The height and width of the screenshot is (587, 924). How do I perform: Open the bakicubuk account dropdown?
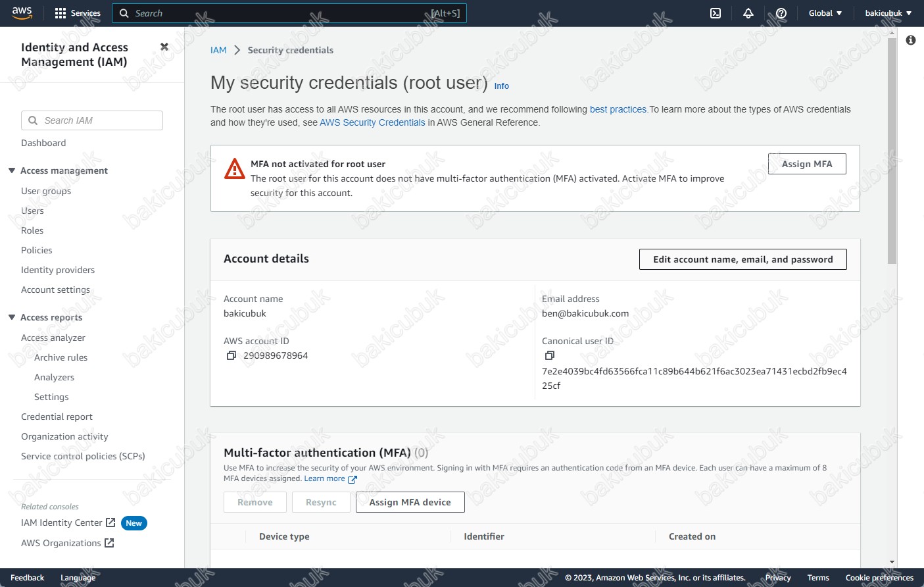click(x=888, y=13)
